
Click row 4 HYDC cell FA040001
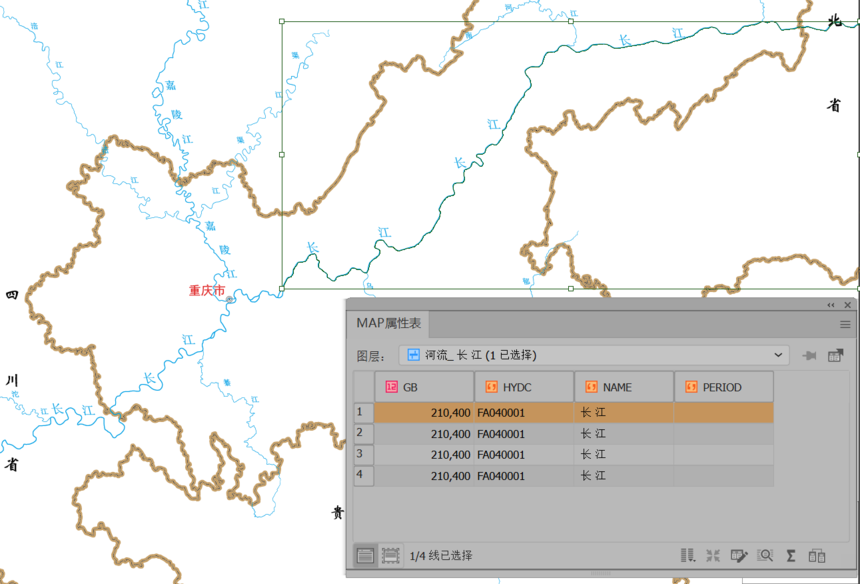[524, 476]
